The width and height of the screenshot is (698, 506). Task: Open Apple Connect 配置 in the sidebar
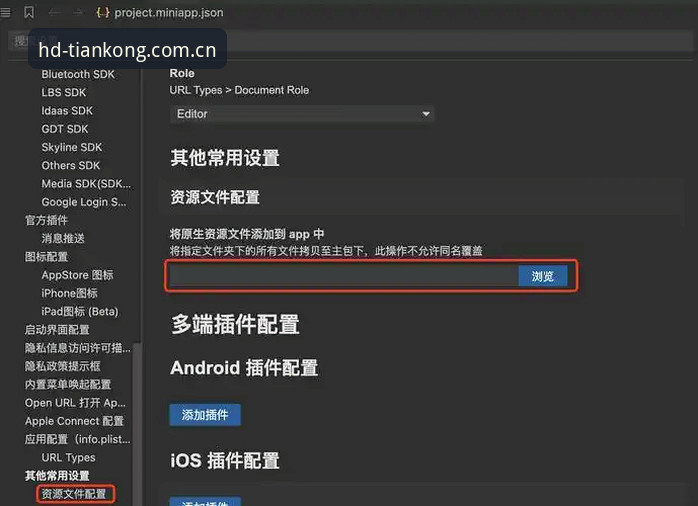point(74,421)
